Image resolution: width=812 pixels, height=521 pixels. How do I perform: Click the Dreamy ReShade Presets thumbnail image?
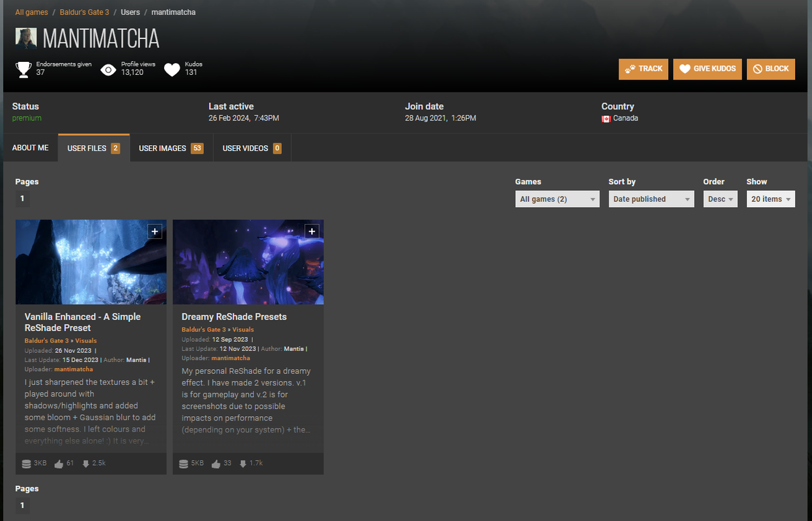(248, 262)
